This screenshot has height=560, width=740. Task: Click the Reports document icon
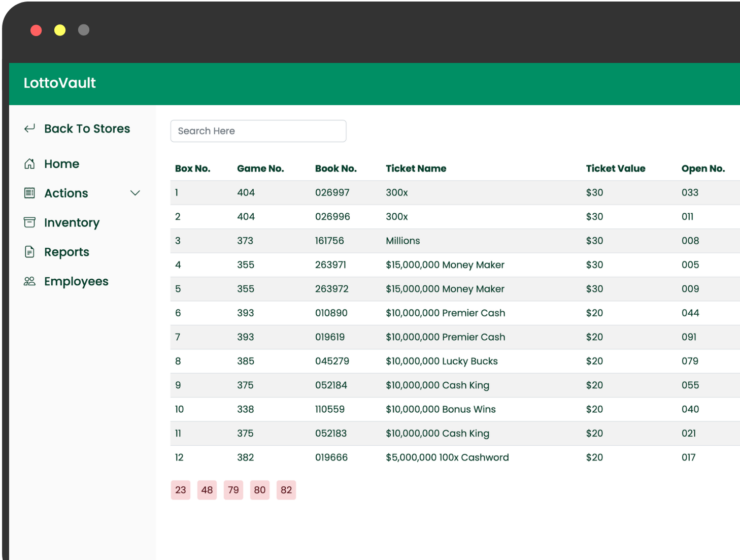pyautogui.click(x=29, y=252)
